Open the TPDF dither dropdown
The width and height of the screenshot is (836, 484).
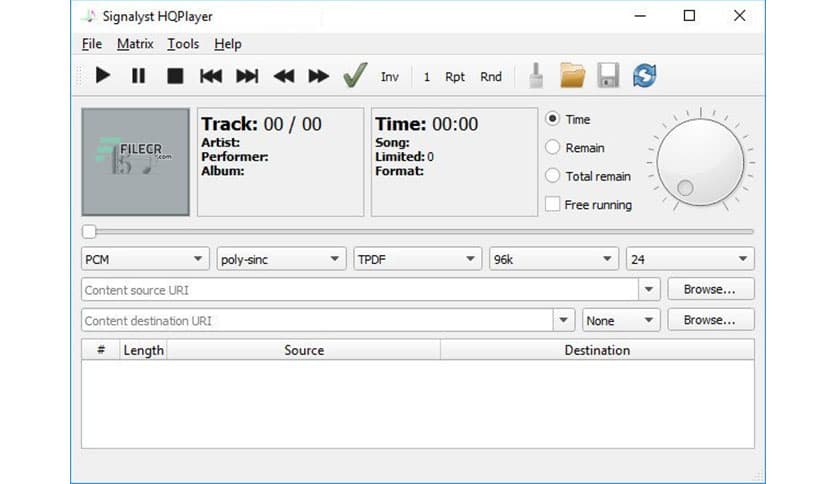coord(417,259)
